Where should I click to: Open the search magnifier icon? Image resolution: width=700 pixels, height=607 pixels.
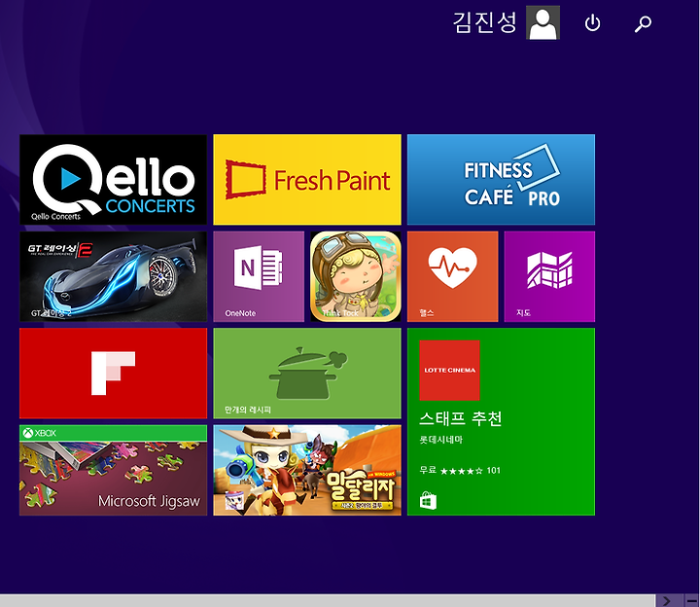click(x=643, y=23)
